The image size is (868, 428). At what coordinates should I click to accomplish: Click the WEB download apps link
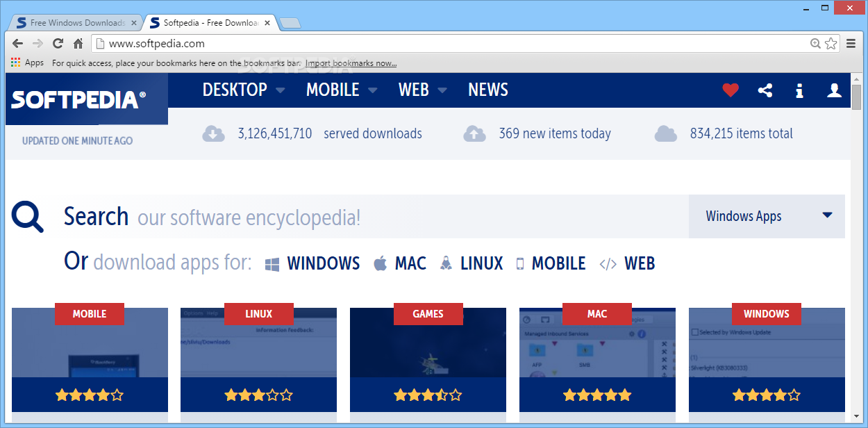click(627, 263)
